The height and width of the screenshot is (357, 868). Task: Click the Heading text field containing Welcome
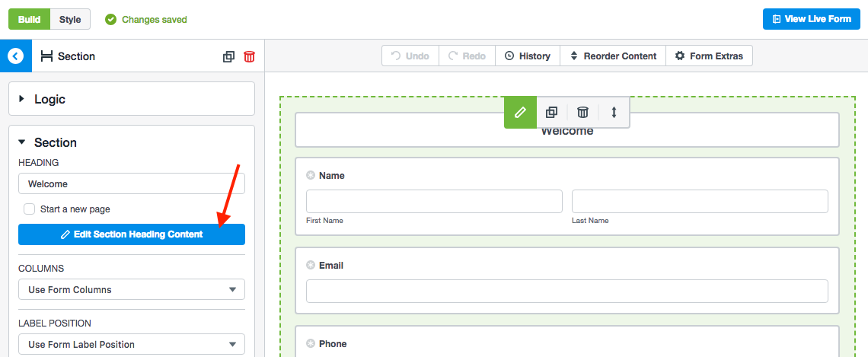coord(132,183)
